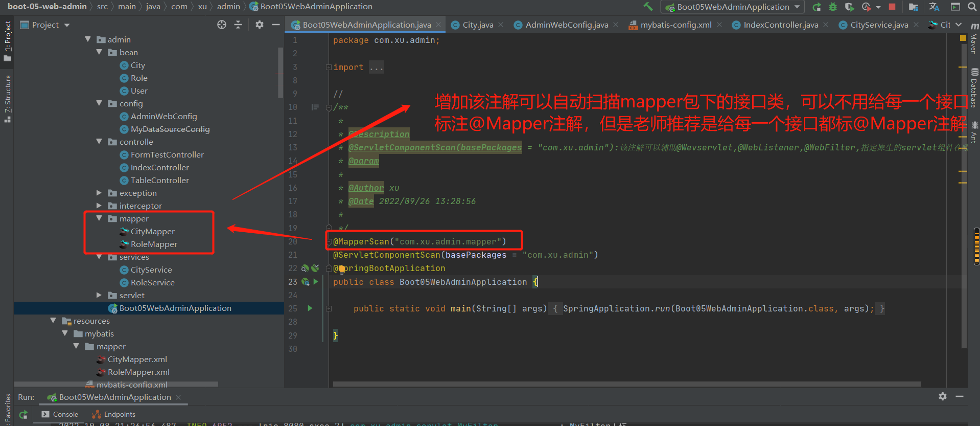980x426 pixels.
Task: Collapse the controlle folder
Action: coord(99,142)
